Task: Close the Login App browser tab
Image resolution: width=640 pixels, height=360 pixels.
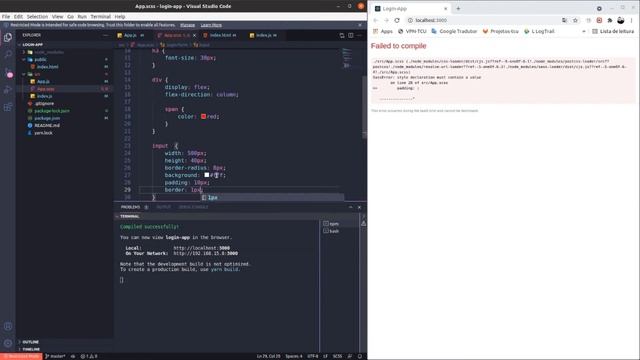Action: [x=445, y=8]
